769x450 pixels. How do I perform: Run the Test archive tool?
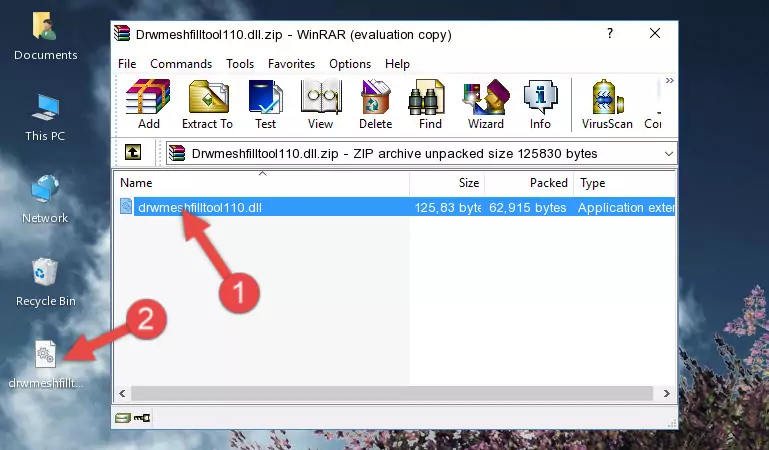click(265, 104)
